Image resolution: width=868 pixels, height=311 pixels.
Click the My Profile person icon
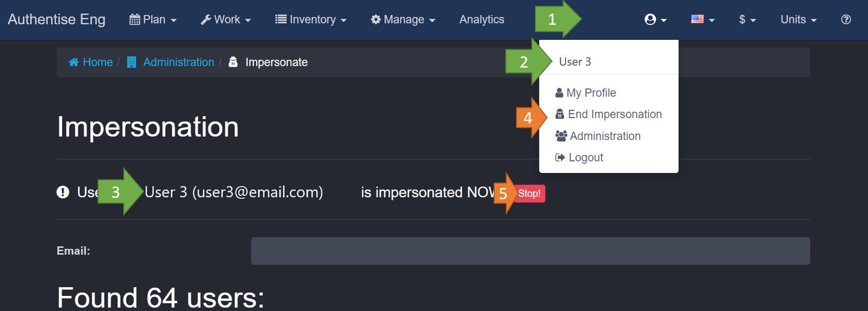559,93
